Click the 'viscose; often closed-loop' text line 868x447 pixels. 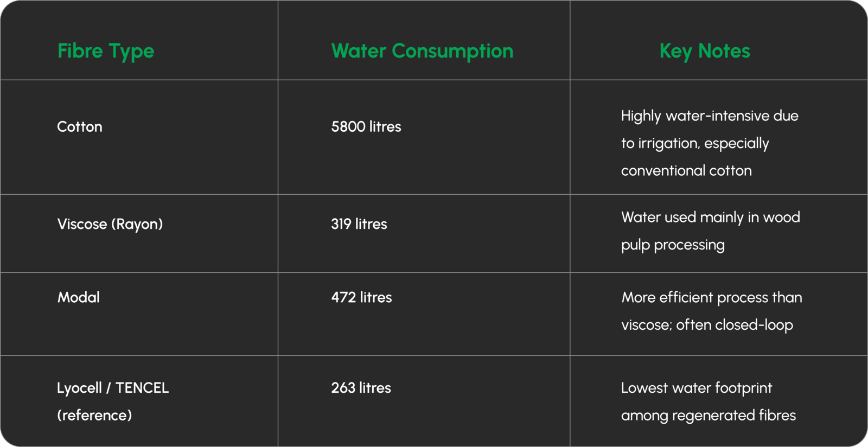pos(707,325)
